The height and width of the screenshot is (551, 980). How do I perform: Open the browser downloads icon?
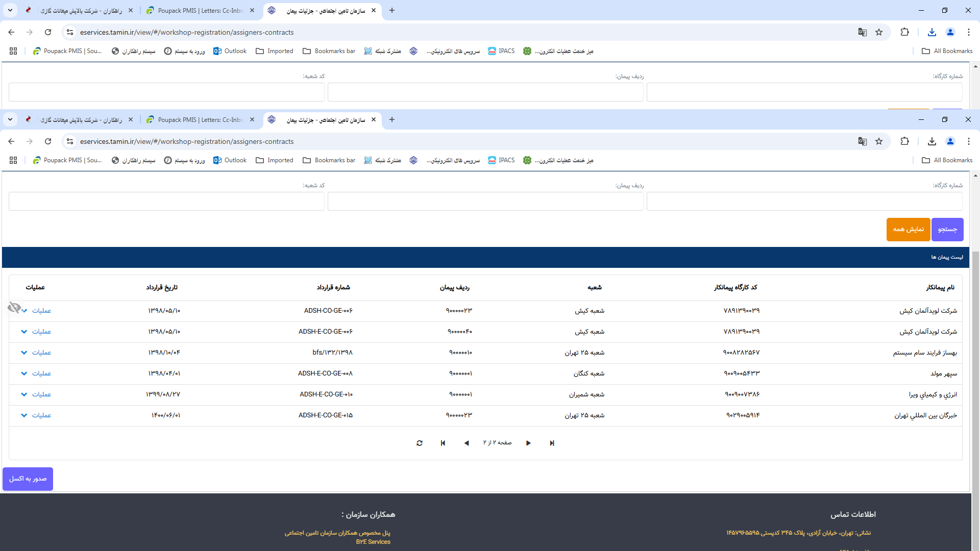point(932,141)
